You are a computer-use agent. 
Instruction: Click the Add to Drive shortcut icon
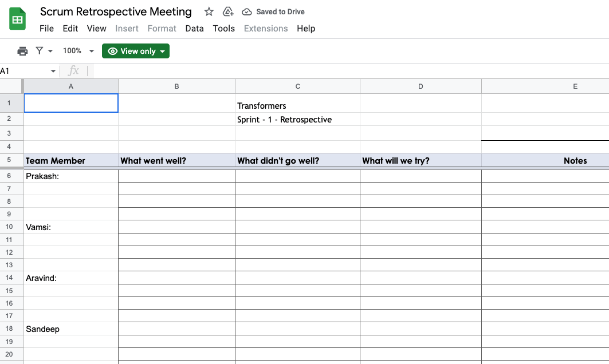pyautogui.click(x=228, y=12)
